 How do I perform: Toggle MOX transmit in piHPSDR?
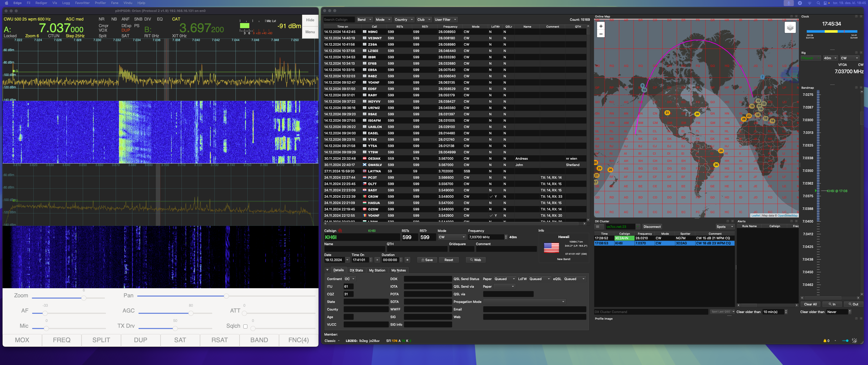click(x=22, y=340)
